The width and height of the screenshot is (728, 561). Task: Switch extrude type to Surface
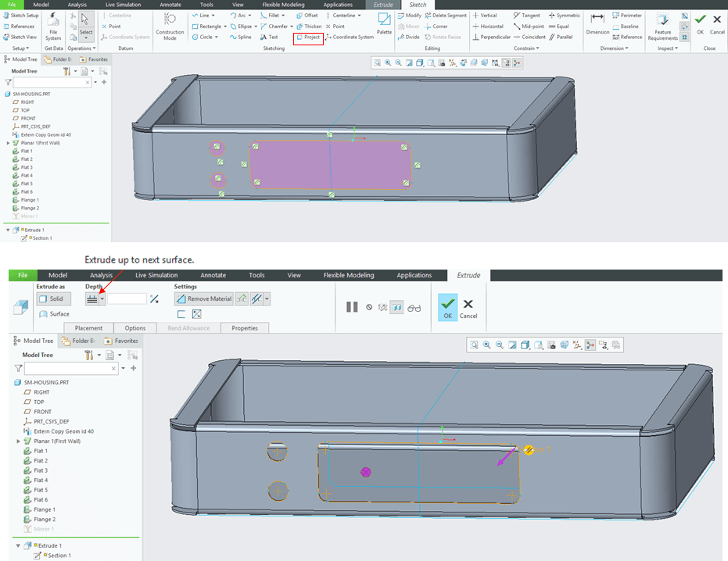point(53,314)
